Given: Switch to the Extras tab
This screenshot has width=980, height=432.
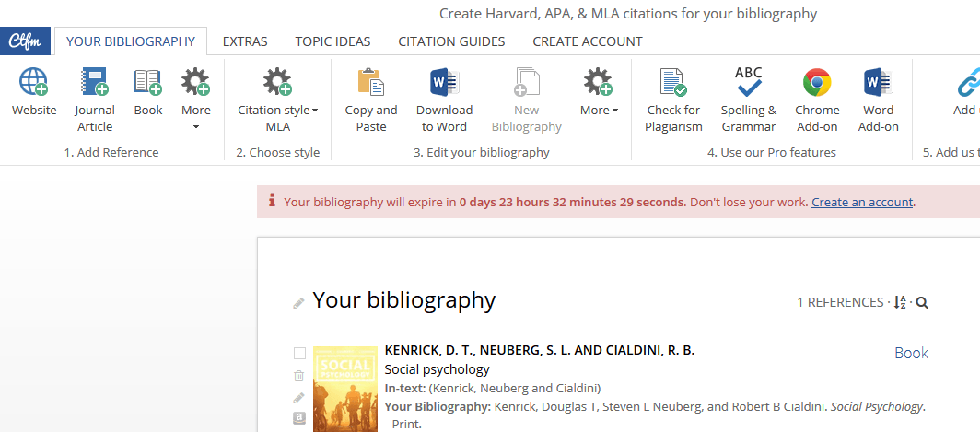Looking at the screenshot, I should click(x=245, y=41).
